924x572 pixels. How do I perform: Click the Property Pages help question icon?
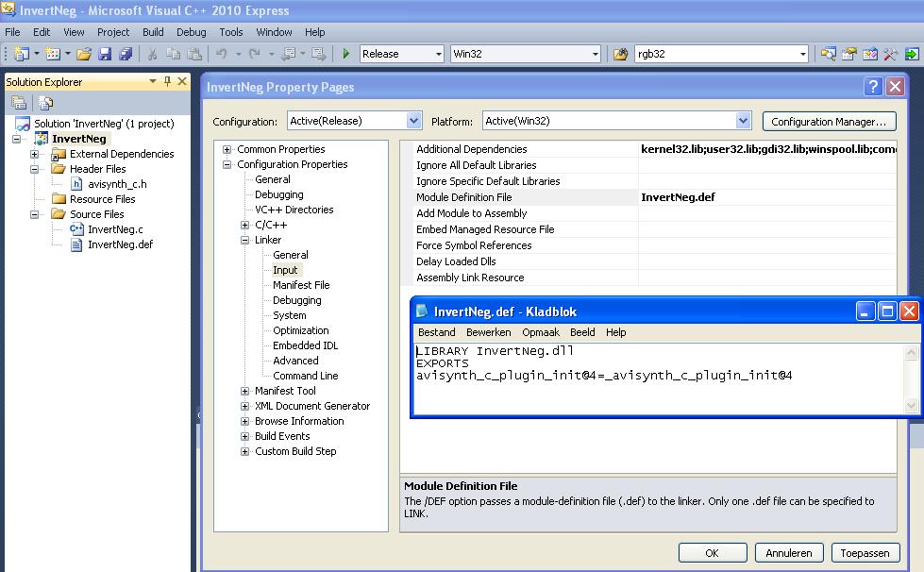[x=873, y=87]
